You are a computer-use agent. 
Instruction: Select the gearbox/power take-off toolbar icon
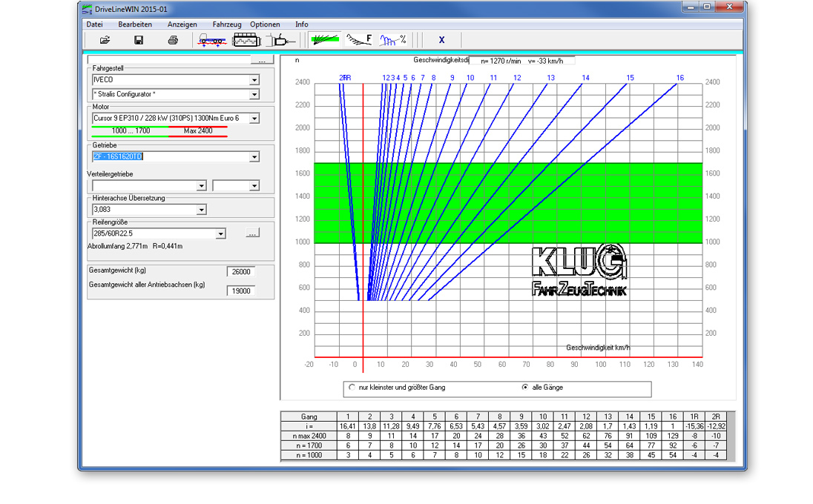tap(280, 40)
